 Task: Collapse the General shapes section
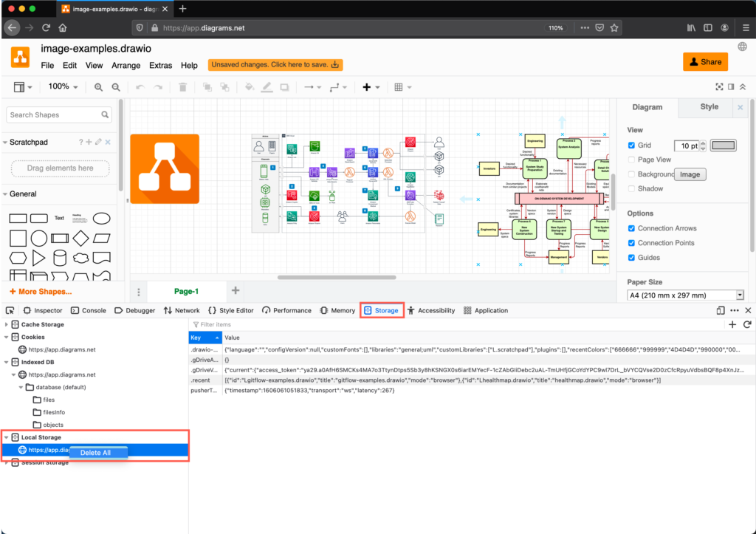pos(5,194)
